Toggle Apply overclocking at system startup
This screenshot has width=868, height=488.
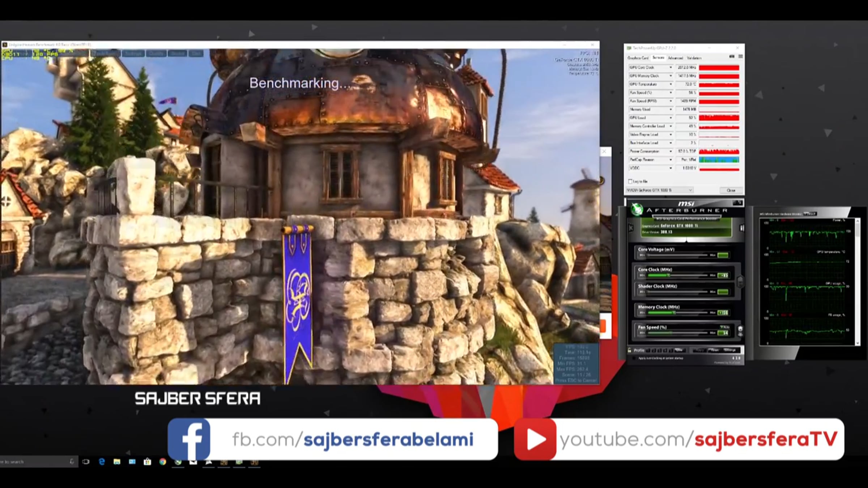634,358
